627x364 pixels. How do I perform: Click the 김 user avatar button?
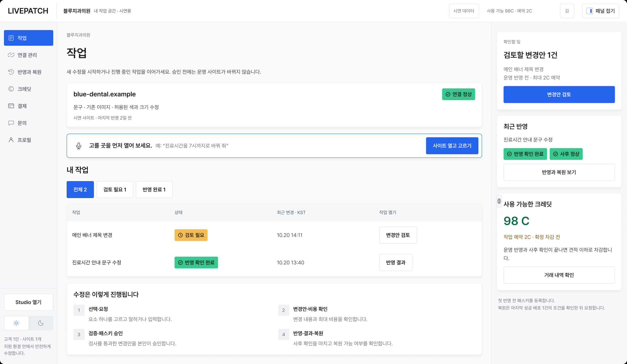tap(567, 11)
